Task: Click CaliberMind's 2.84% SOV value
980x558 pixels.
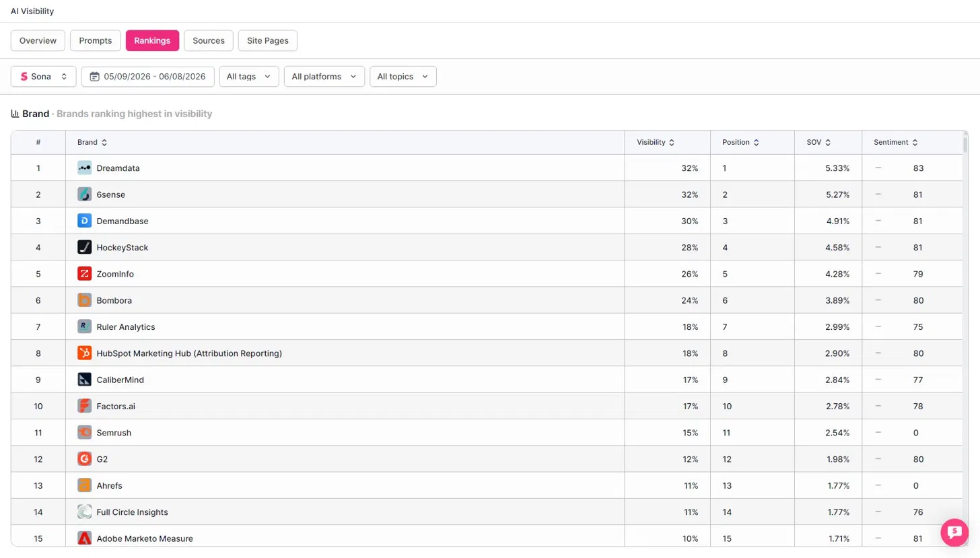Action: coord(837,380)
